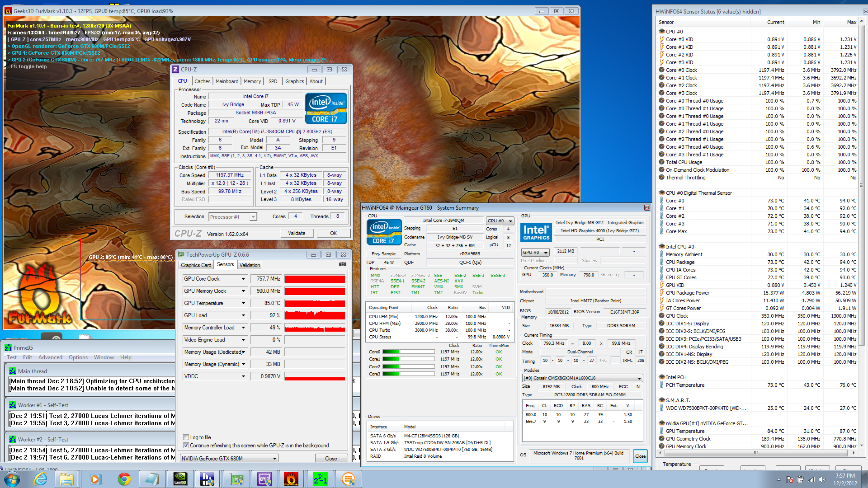Open GPU Memory Clock sensor dropdown
The width and height of the screenshot is (868, 488).
[x=243, y=291]
